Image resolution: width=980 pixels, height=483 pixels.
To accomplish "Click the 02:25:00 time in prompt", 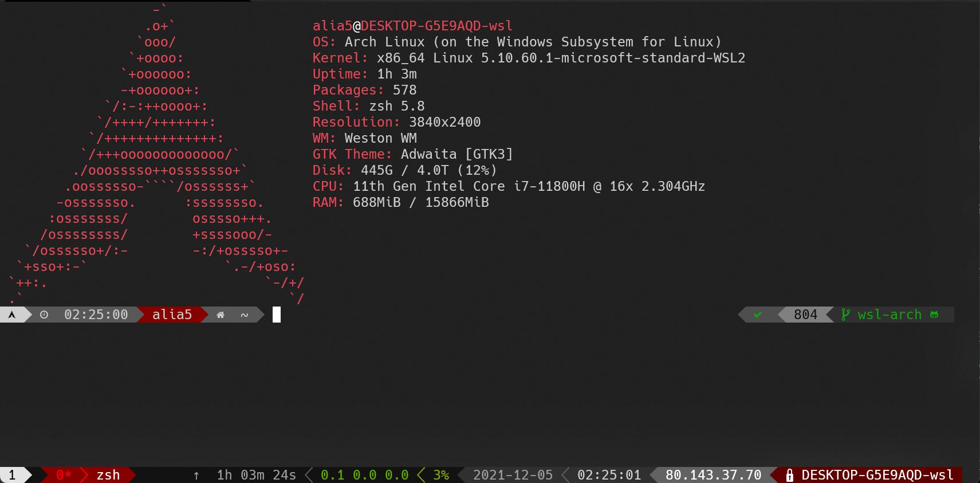I will click(x=96, y=315).
